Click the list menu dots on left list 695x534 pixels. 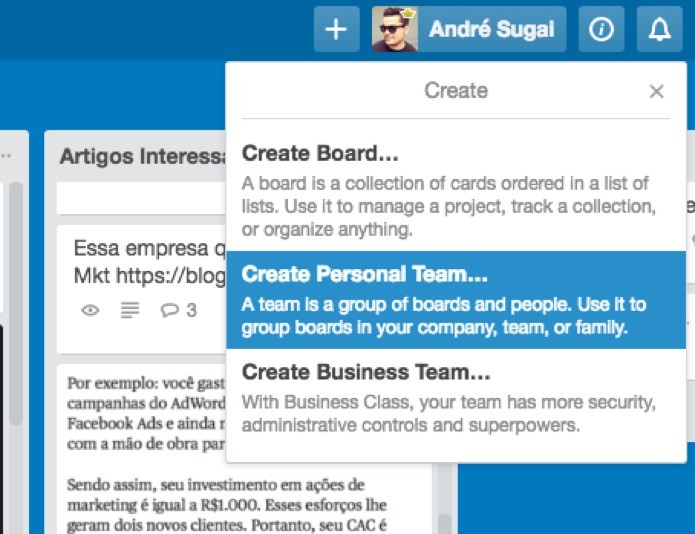click(x=6, y=156)
